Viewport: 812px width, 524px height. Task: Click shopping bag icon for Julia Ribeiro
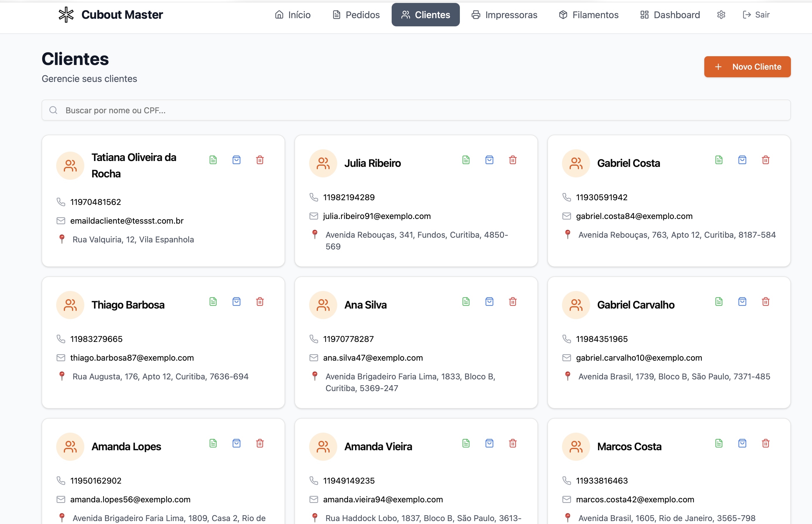[489, 160]
